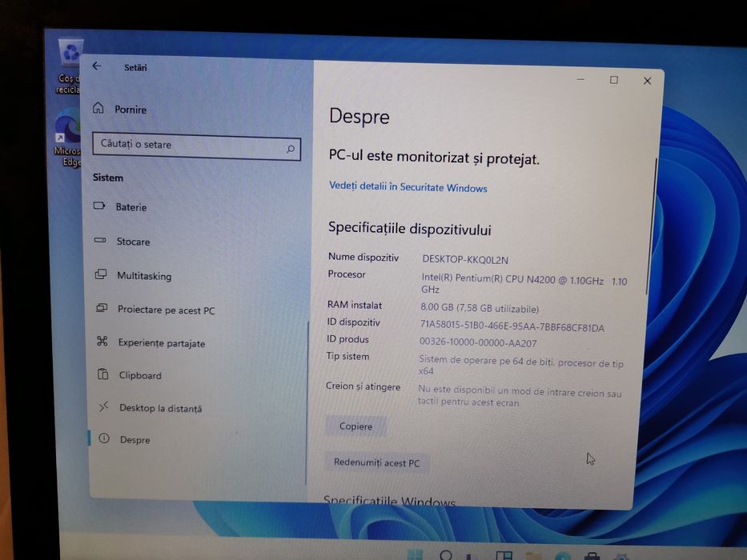Click the clipboard icon in sidebar
This screenshot has width=747, height=560.
(x=103, y=374)
